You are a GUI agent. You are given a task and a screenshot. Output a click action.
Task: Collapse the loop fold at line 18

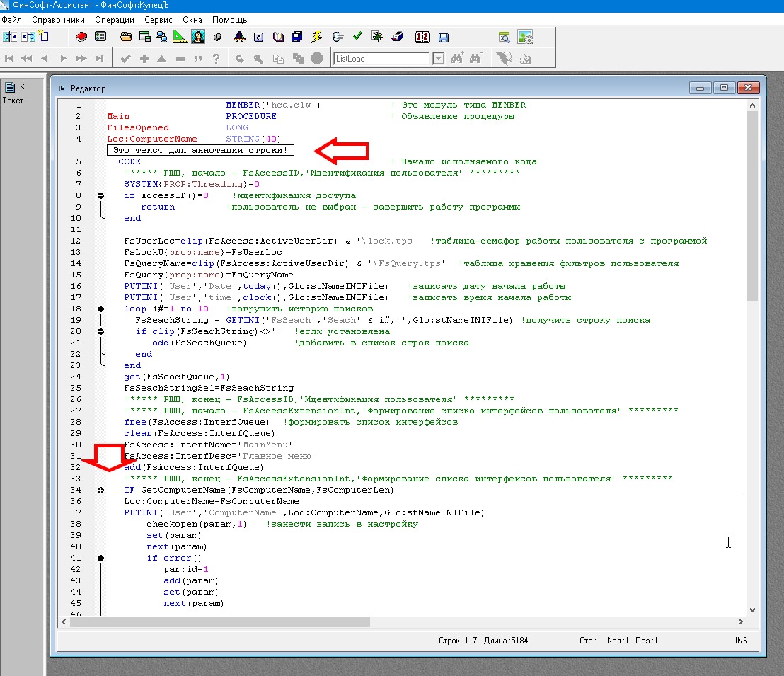coord(100,309)
